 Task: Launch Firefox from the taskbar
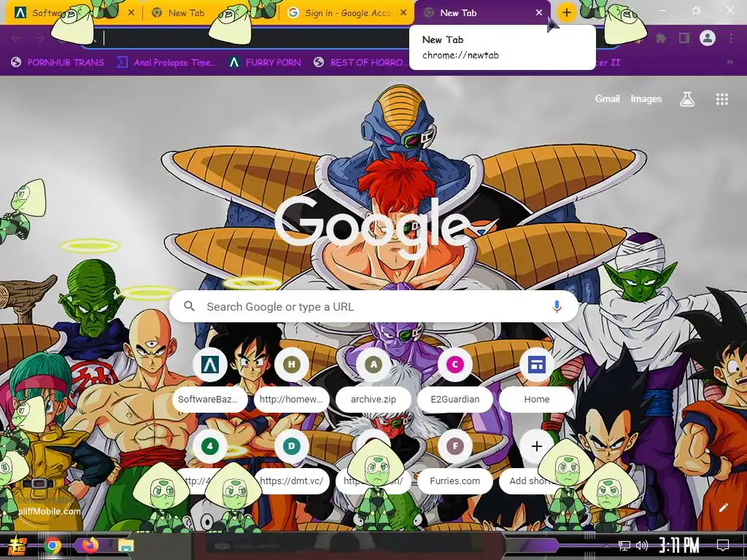90,545
